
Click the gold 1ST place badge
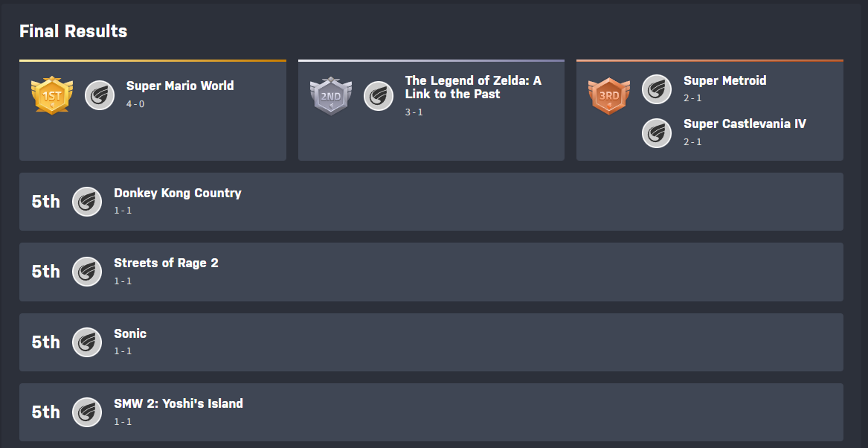point(52,95)
